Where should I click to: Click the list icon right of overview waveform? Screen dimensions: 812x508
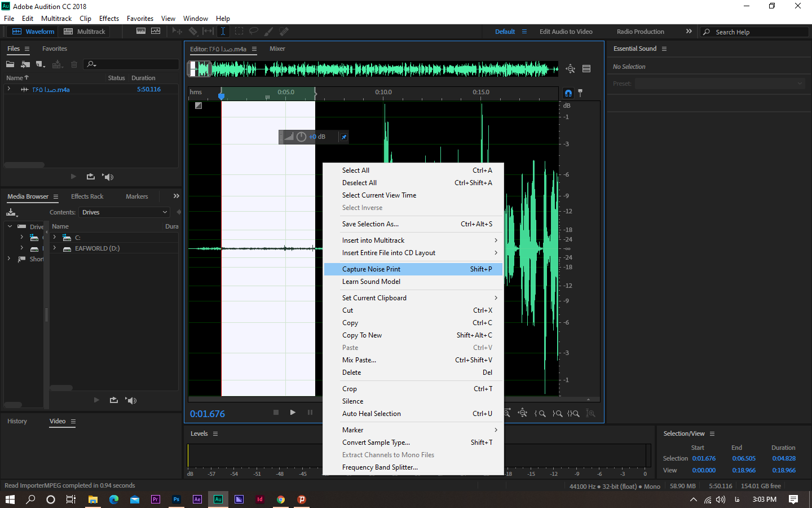(586, 69)
